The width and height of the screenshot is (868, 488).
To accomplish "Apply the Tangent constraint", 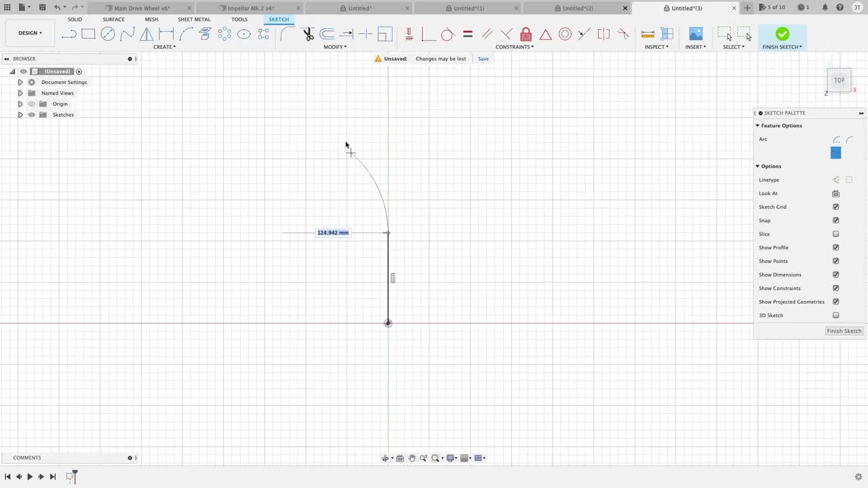I will [x=448, y=34].
